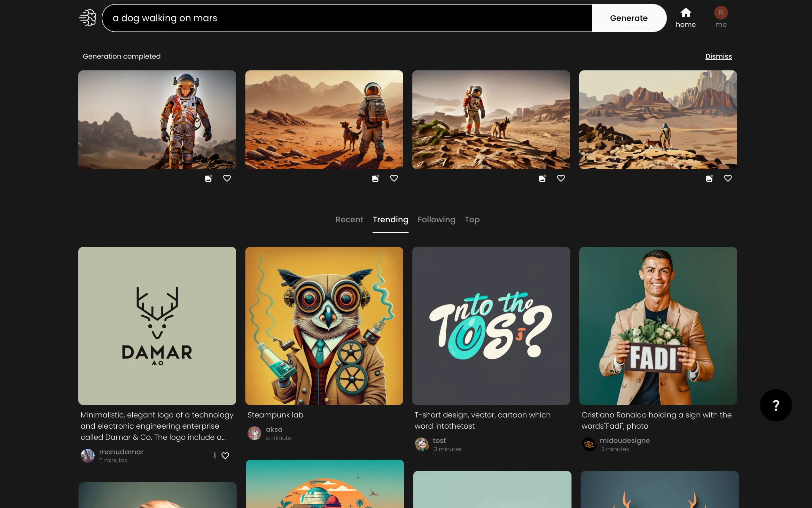This screenshot has height=508, width=812.
Task: Open the 'me' profile avatar
Action: 721,13
